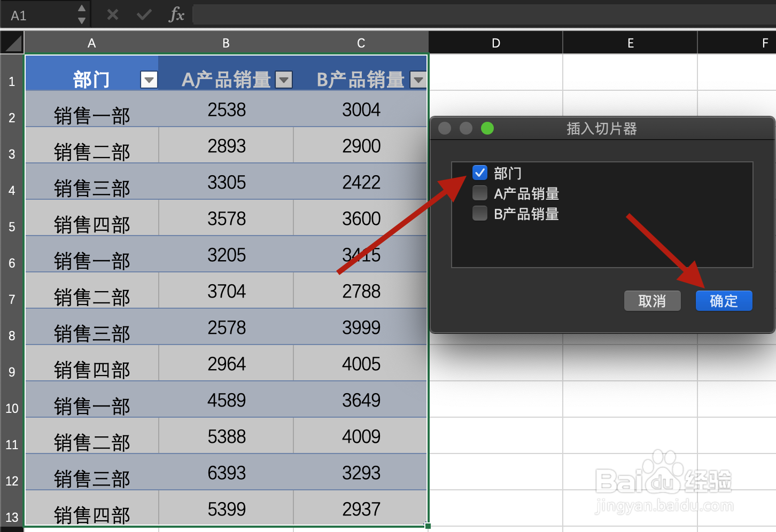Check the B产品销量 checkbox
Viewport: 776px width, 532px height.
480,213
